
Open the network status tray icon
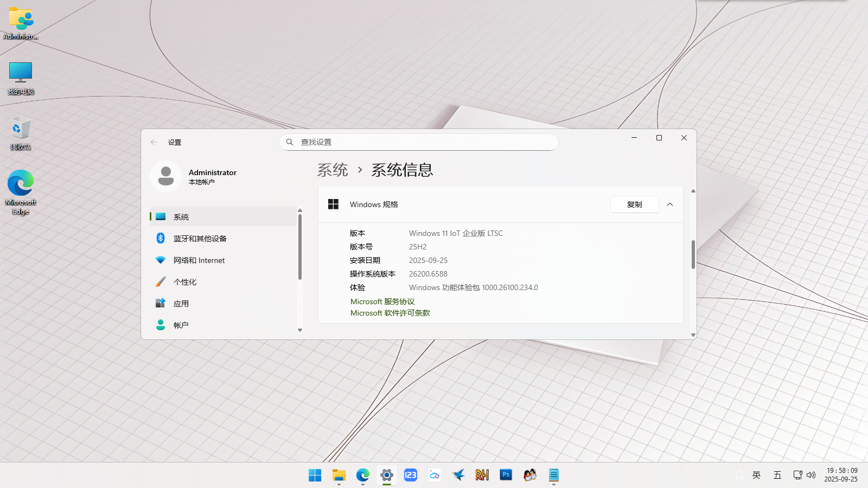click(797, 475)
